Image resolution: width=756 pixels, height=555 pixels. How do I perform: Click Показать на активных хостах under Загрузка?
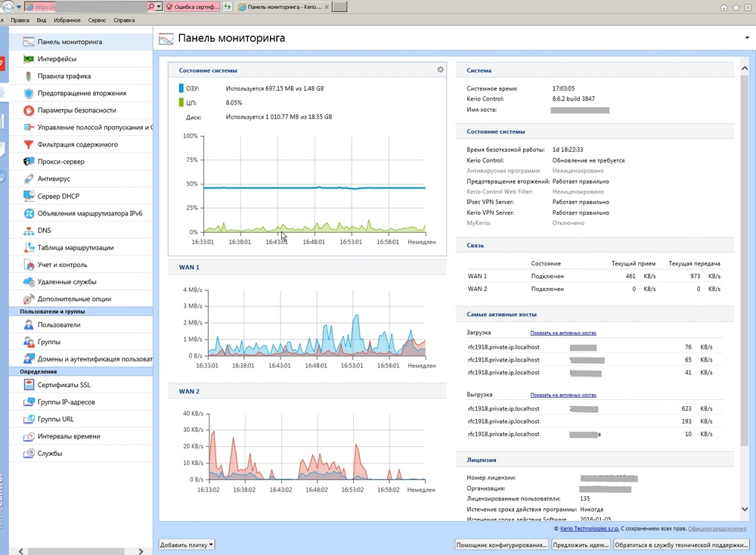(x=562, y=333)
